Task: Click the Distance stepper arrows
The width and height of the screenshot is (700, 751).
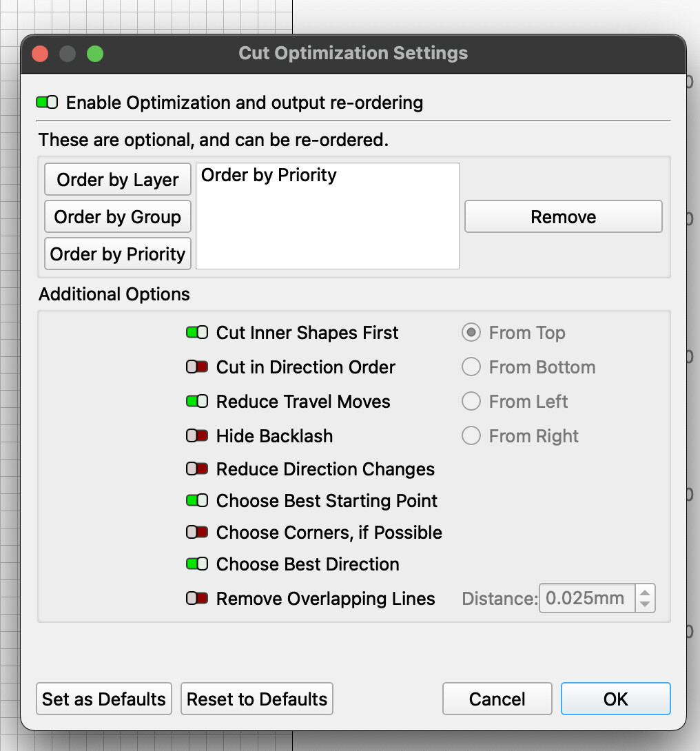Action: [x=644, y=598]
